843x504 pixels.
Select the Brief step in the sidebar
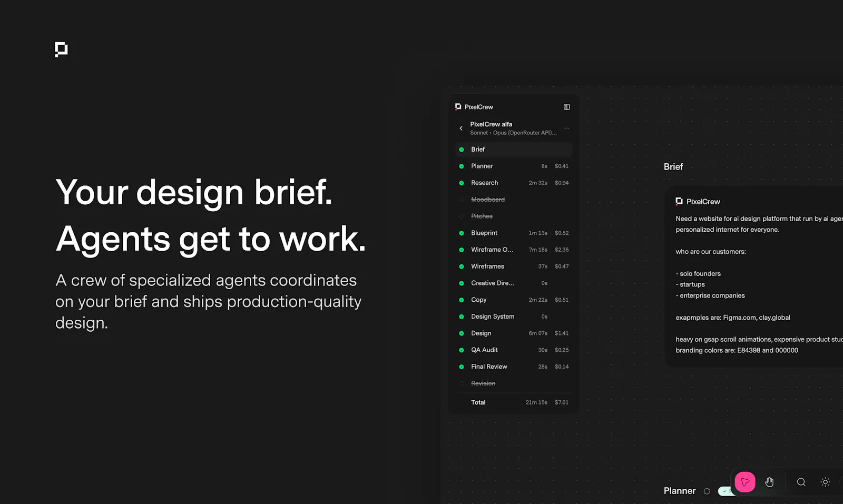coord(514,150)
